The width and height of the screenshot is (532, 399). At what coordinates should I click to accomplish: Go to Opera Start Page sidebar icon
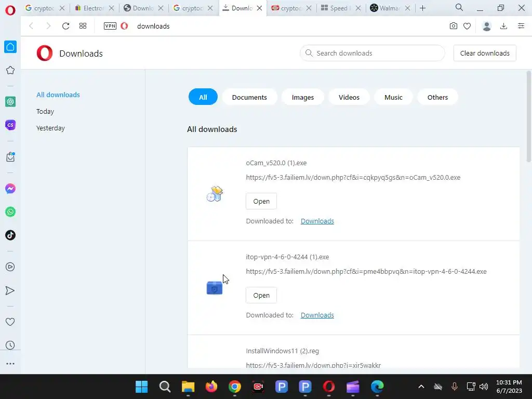coord(10,47)
